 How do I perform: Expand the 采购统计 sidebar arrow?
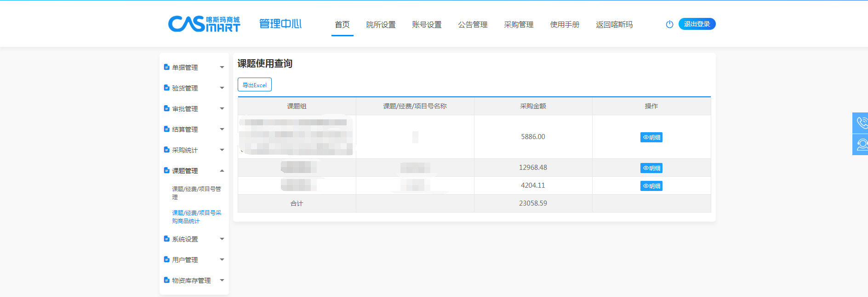point(222,150)
